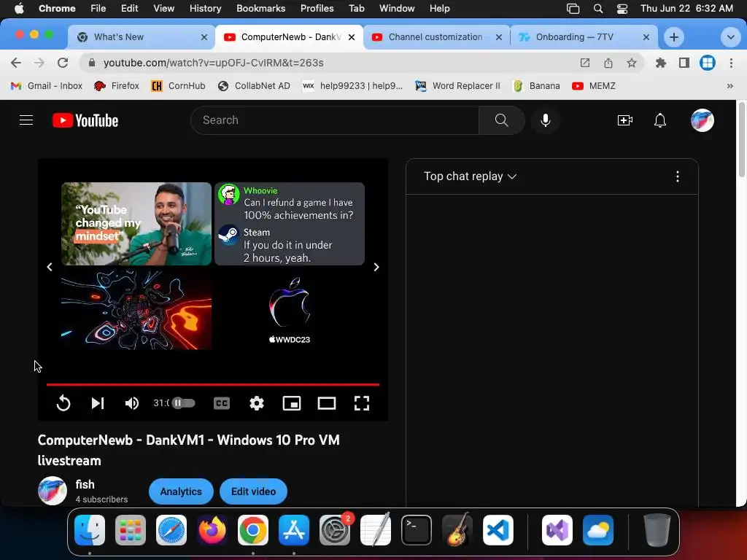Screen dimensions: 747x560
Task: Open the tab search dropdown
Action: [x=730, y=37]
